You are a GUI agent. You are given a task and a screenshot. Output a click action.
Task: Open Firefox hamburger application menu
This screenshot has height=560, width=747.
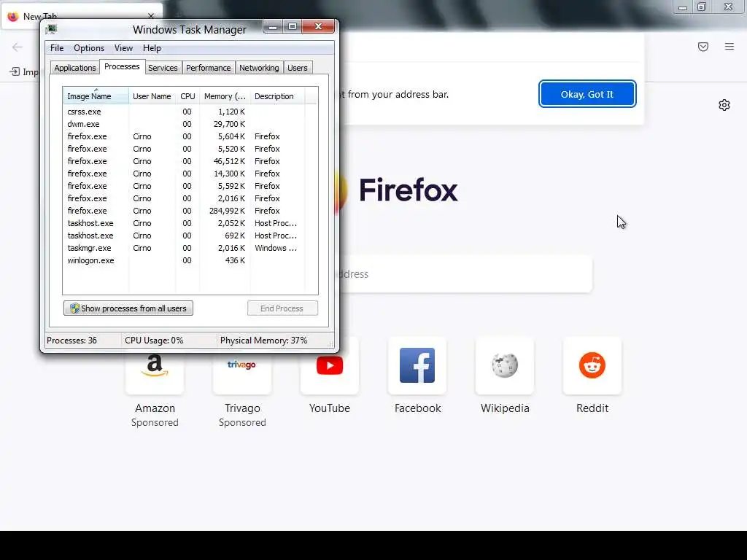click(x=729, y=47)
